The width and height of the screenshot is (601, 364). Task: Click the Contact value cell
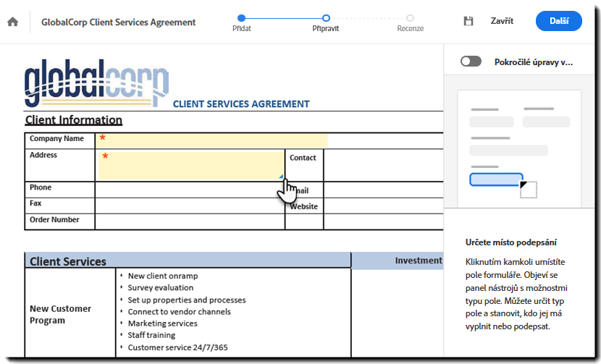pos(384,165)
